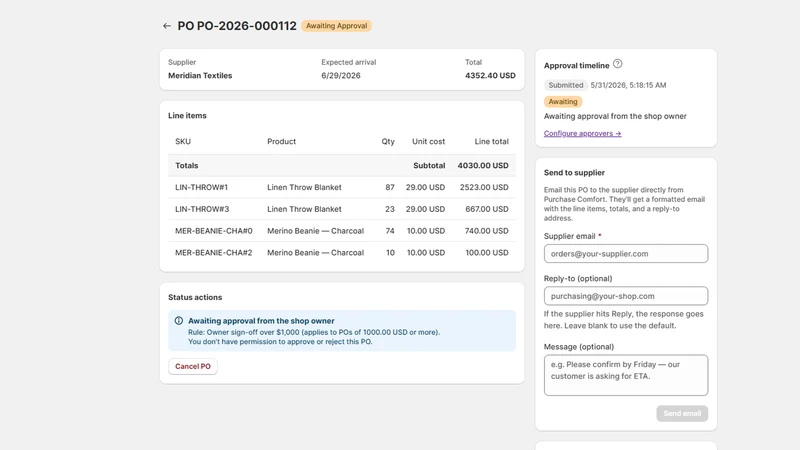The width and height of the screenshot is (800, 450).
Task: Click the Meridian Textiles supplier name
Action: point(200,76)
